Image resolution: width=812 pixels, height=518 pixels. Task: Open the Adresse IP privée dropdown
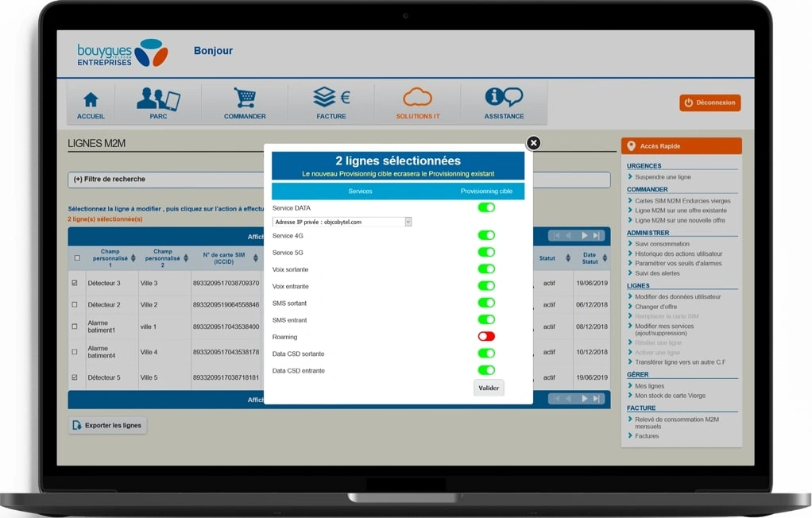[408, 222]
